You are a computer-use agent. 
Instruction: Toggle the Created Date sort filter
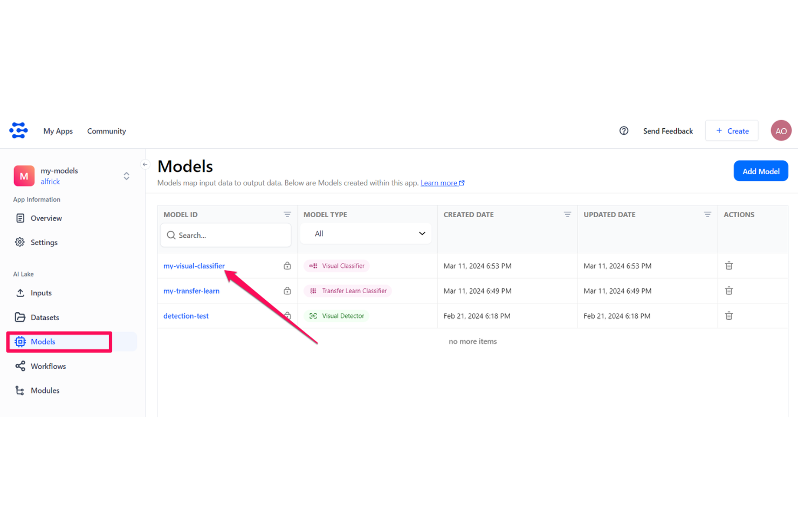(x=567, y=215)
